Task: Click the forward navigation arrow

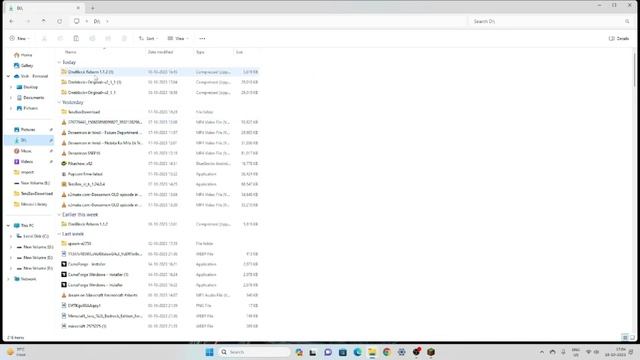Action: click(28, 21)
